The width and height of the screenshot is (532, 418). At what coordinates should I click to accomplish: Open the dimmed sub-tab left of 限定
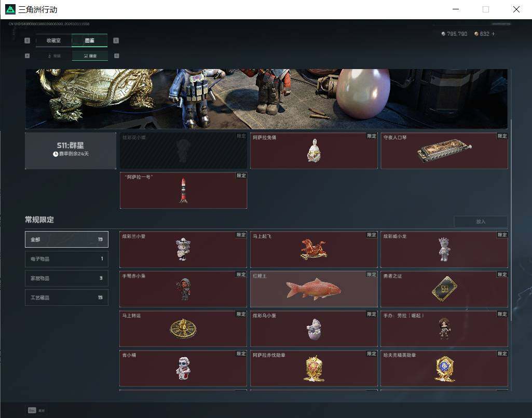54,56
